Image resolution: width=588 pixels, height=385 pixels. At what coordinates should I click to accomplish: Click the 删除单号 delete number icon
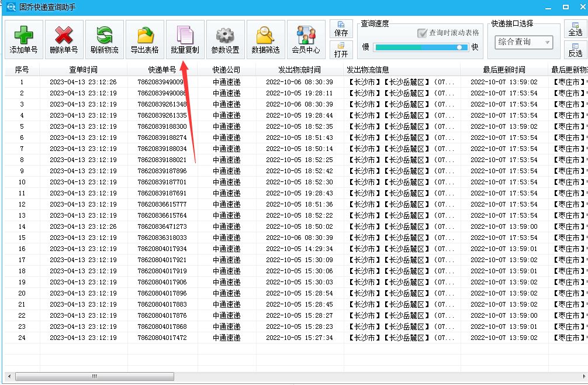(64, 39)
